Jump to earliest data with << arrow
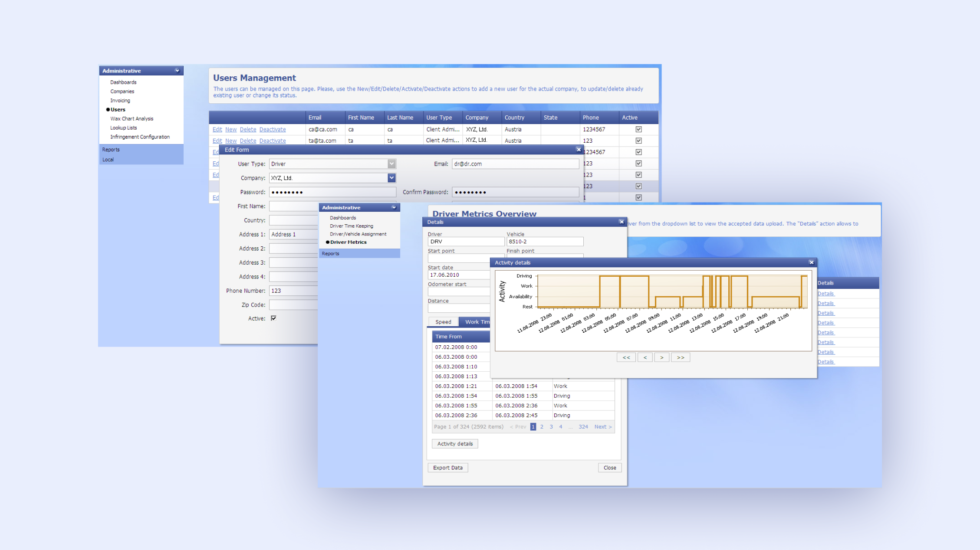This screenshot has width=980, height=550. click(626, 357)
